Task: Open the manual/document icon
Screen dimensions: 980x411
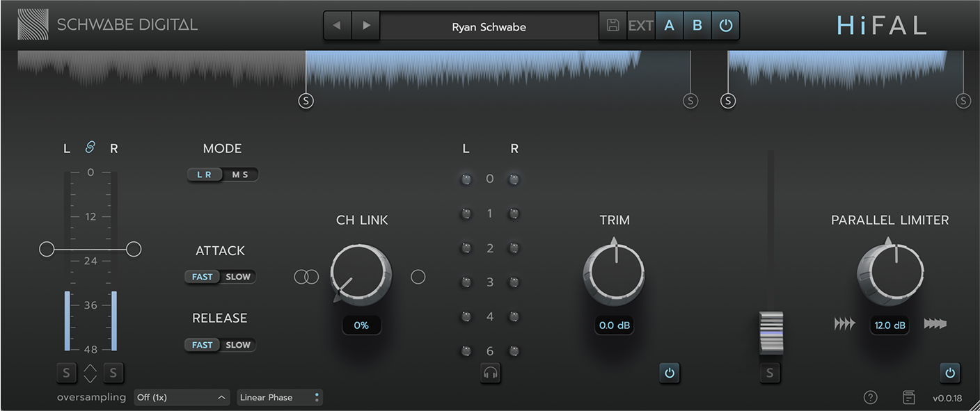Action: [x=909, y=397]
